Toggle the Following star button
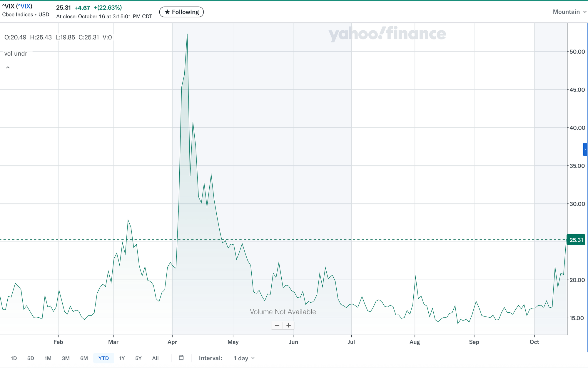Screen dimensions: 588x368 181,12
